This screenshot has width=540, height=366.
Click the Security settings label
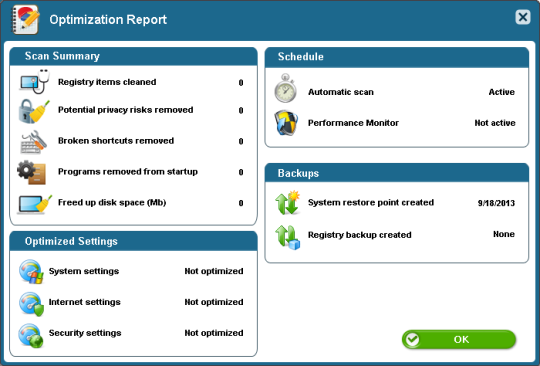85,333
